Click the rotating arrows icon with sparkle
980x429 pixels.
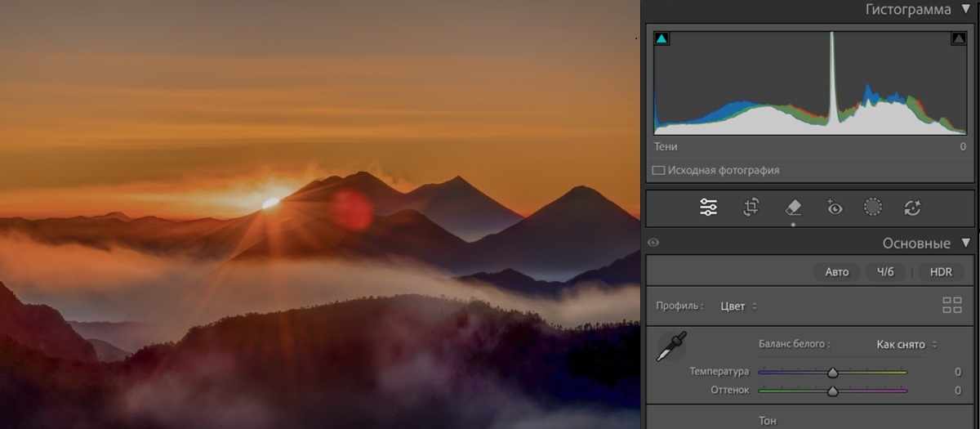[x=912, y=208]
